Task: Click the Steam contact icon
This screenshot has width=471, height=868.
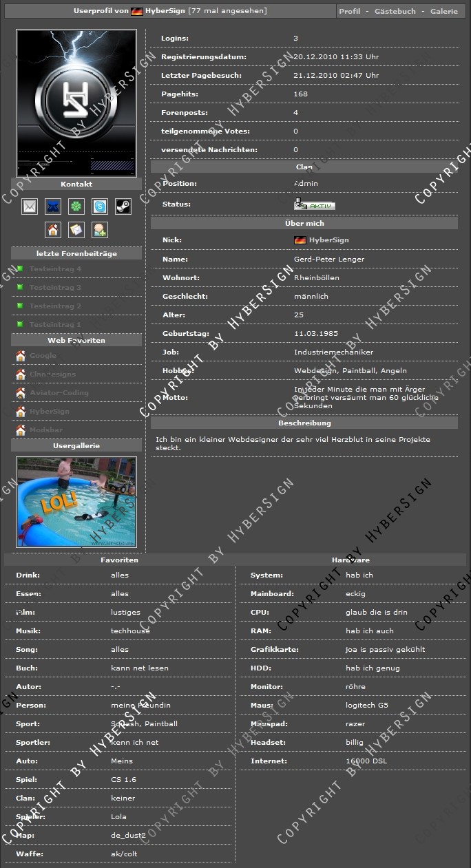Action: [x=123, y=206]
